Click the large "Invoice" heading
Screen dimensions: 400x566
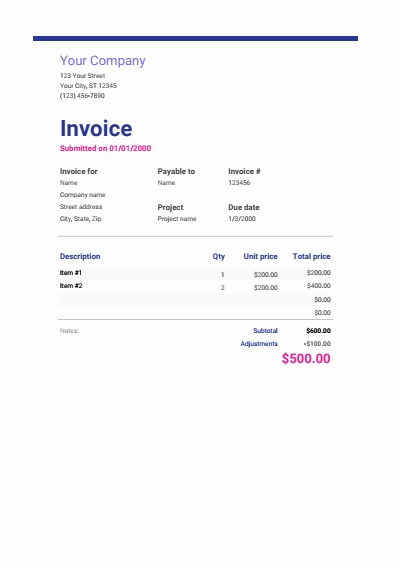96,129
